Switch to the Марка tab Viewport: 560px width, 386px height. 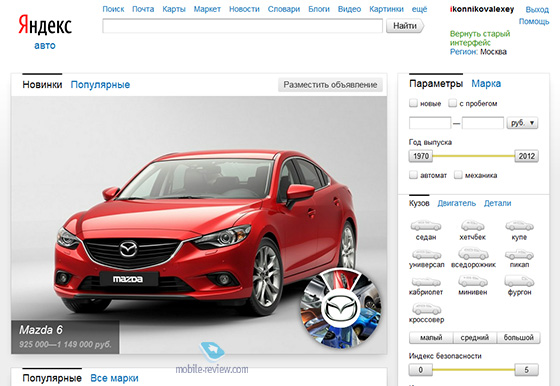[x=486, y=84]
